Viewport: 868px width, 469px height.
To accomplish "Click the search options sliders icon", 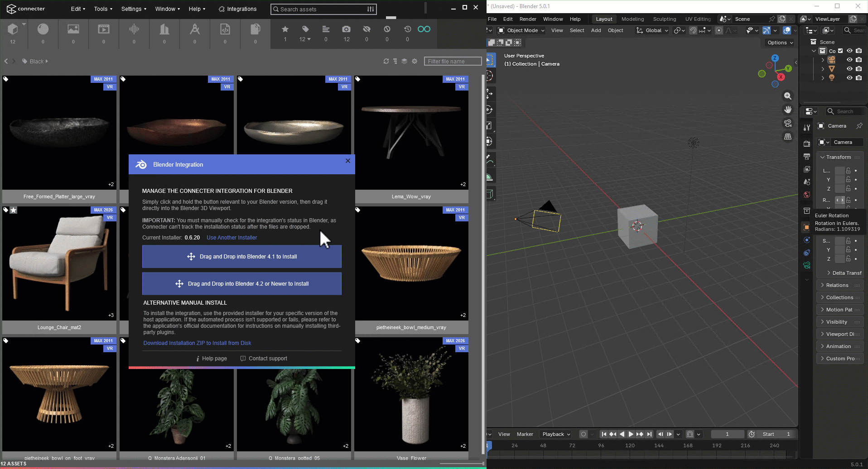I will point(371,9).
